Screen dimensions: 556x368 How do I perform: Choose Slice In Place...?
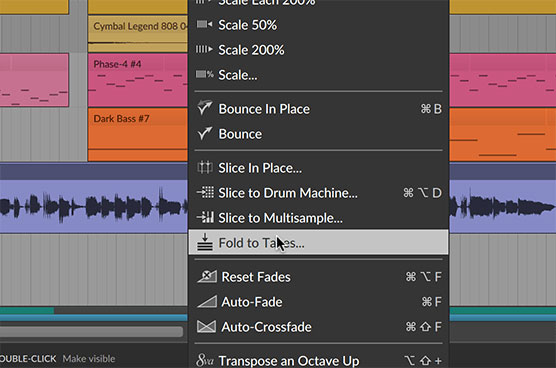[318, 168]
